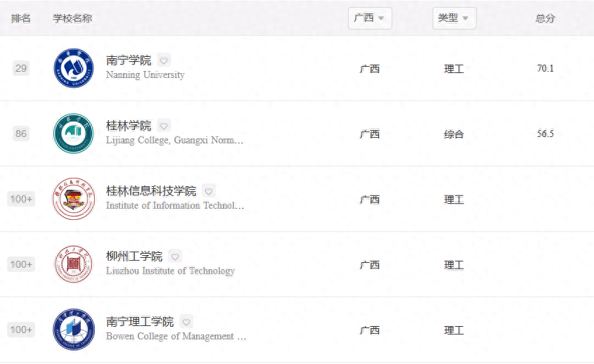
Task: Click the Nanning University logo
Action: click(74, 68)
